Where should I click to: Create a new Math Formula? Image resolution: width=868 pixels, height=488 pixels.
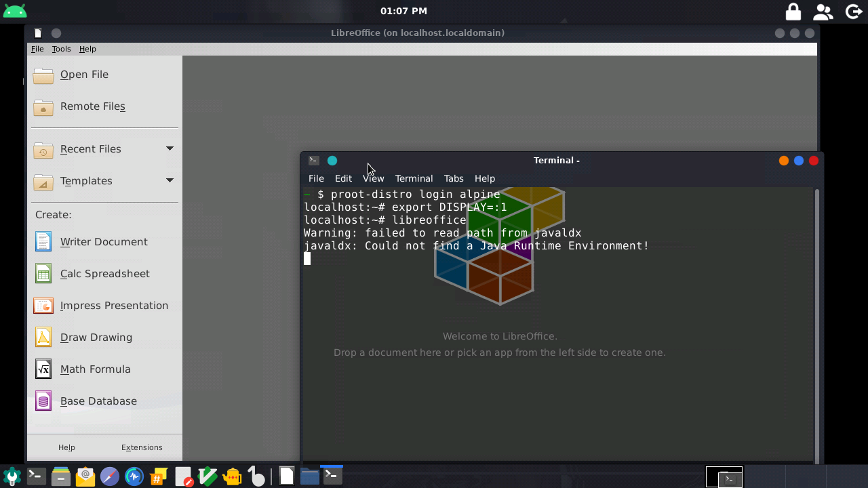(x=95, y=369)
